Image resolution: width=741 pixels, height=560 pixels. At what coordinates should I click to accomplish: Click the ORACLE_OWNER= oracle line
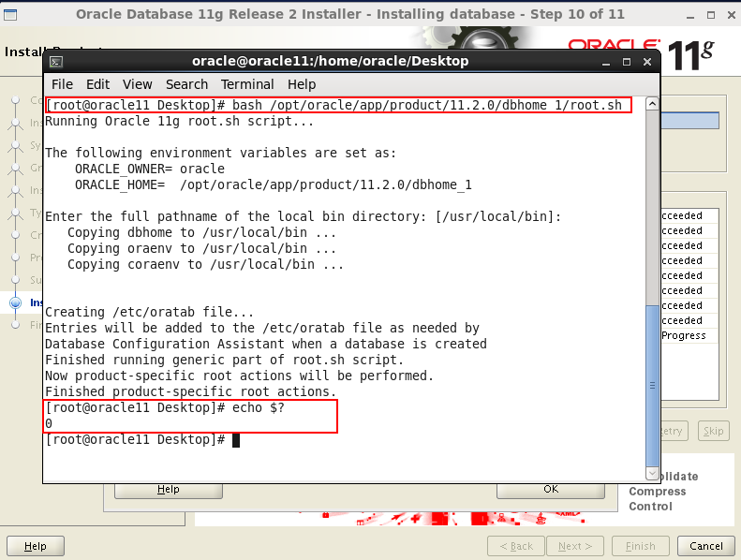coord(150,169)
